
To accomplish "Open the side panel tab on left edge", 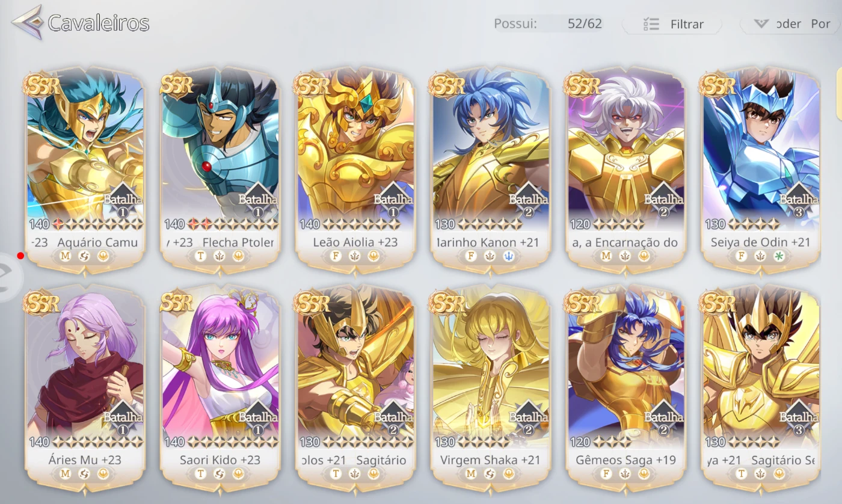I will [9, 277].
